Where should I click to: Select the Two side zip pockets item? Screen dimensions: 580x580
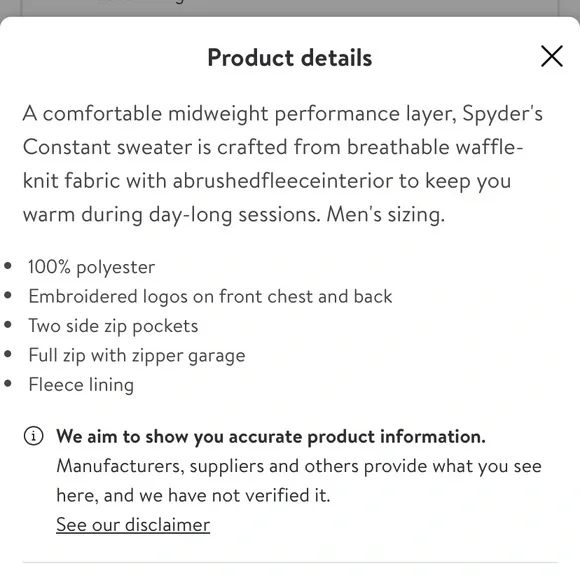pos(113,326)
